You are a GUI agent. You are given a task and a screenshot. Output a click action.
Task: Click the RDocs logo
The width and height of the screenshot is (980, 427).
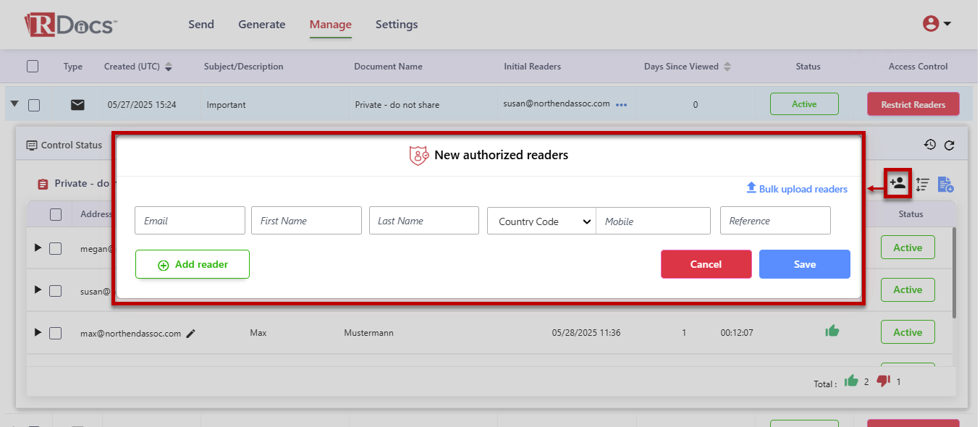click(71, 25)
